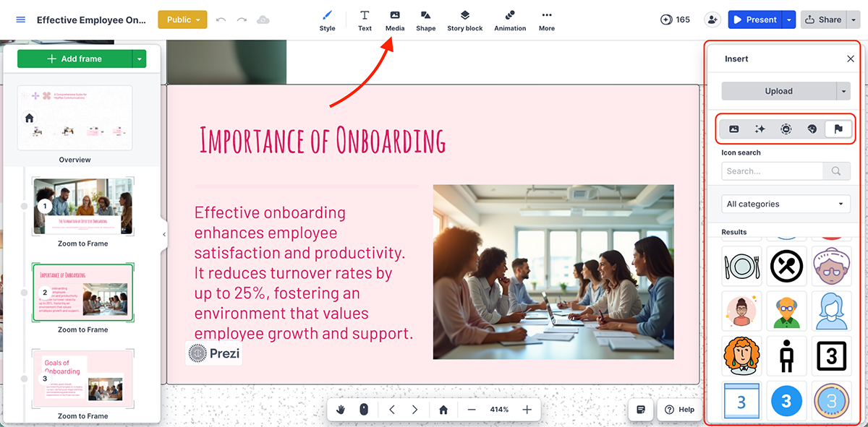
Task: Click the Icon search field
Action: (x=772, y=171)
